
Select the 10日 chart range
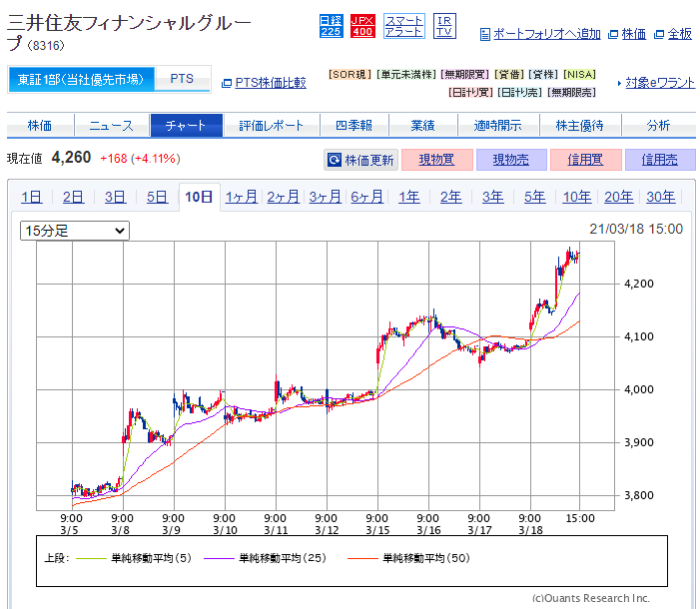199,197
